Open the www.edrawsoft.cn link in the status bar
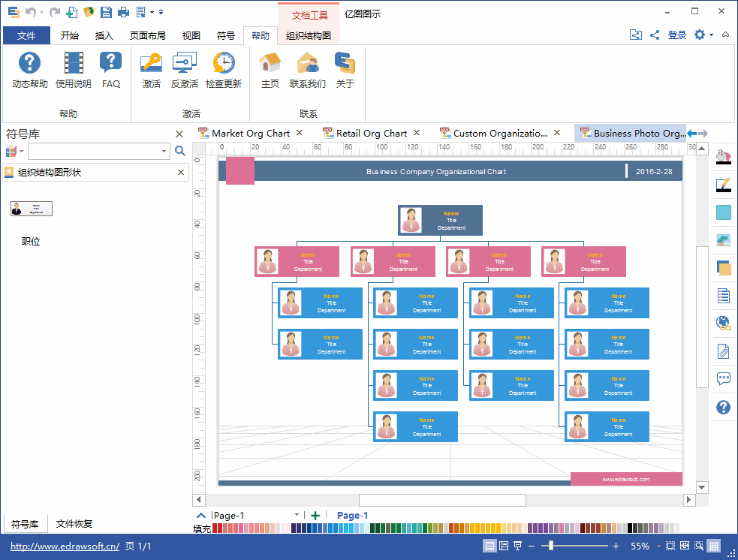The width and height of the screenshot is (738, 560). coord(65,546)
